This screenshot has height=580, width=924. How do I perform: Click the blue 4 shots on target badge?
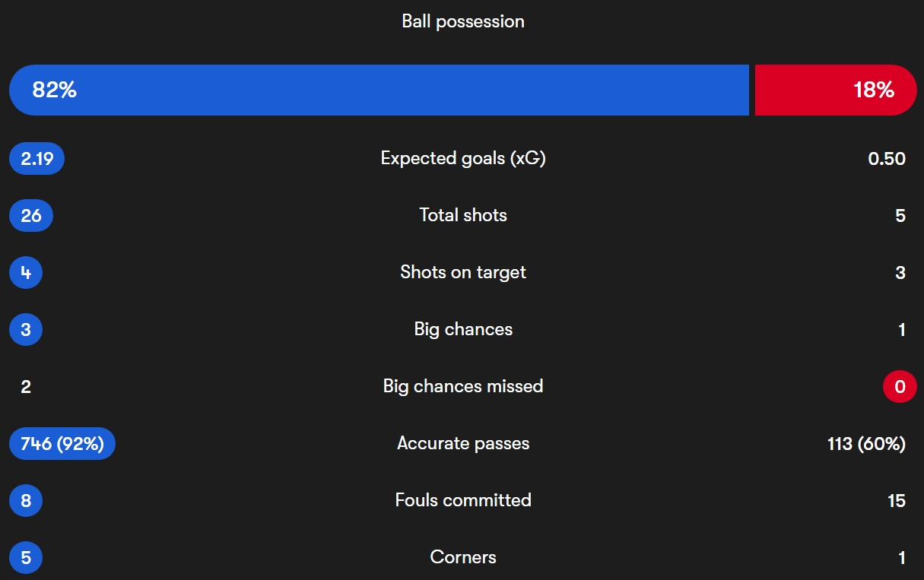point(26,273)
